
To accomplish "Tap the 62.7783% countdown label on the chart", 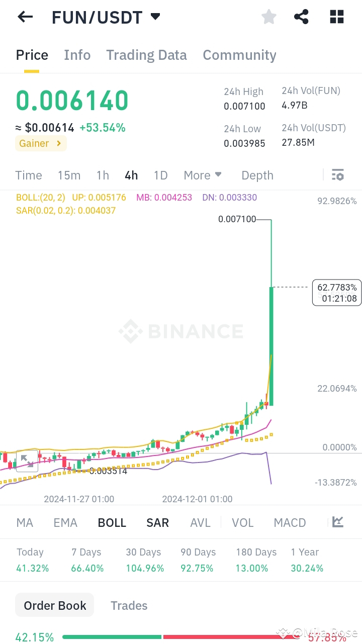I will [x=336, y=292].
